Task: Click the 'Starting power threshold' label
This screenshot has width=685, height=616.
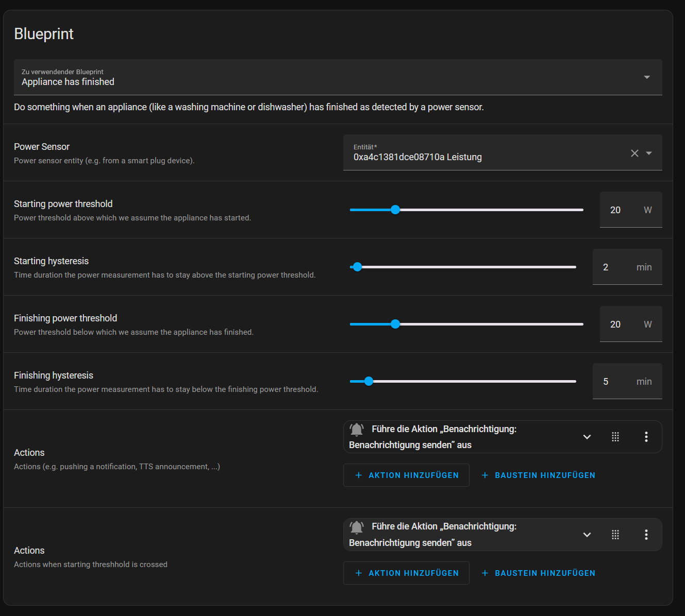Action: coord(63,204)
